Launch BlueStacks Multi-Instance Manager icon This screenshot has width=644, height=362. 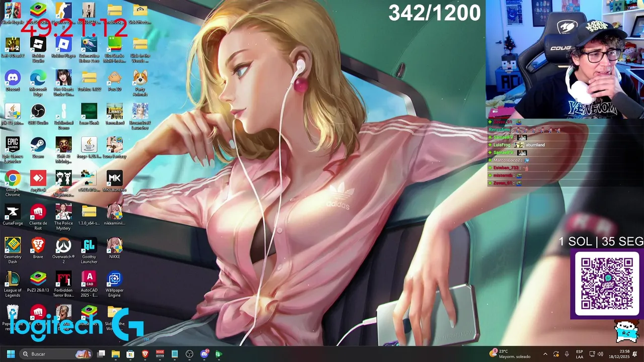tap(115, 50)
